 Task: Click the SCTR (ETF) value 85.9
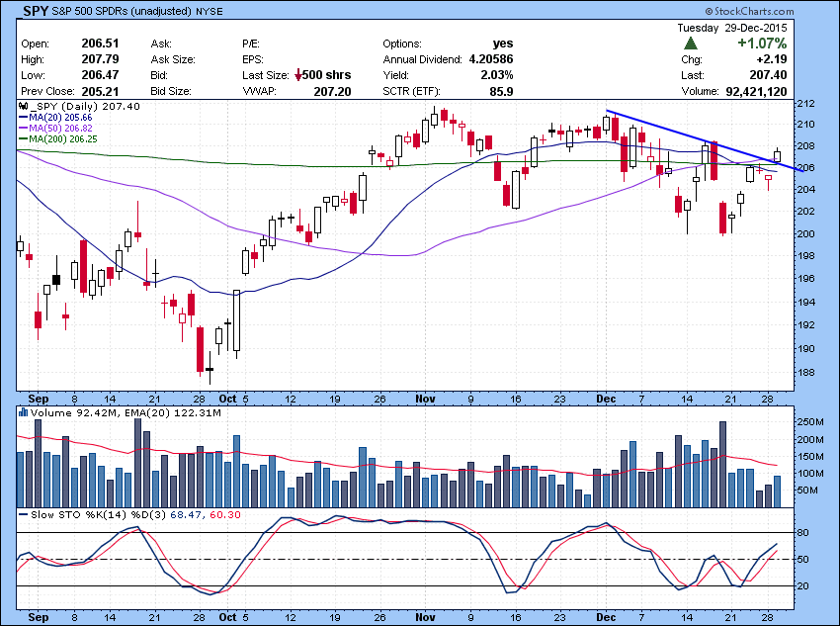(501, 92)
